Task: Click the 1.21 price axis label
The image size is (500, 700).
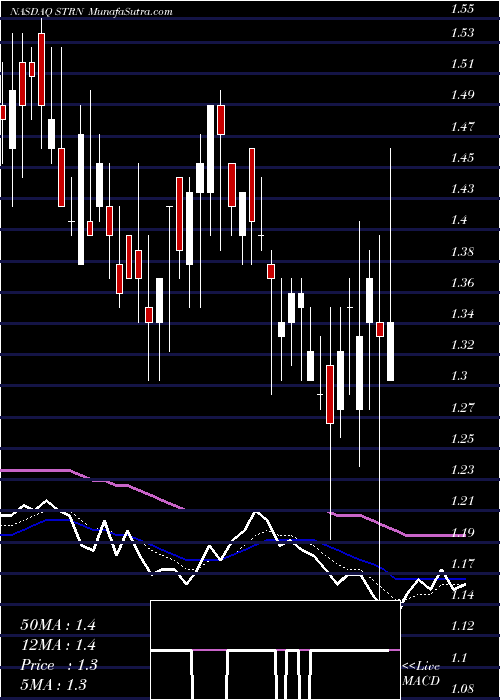Action: [x=462, y=500]
